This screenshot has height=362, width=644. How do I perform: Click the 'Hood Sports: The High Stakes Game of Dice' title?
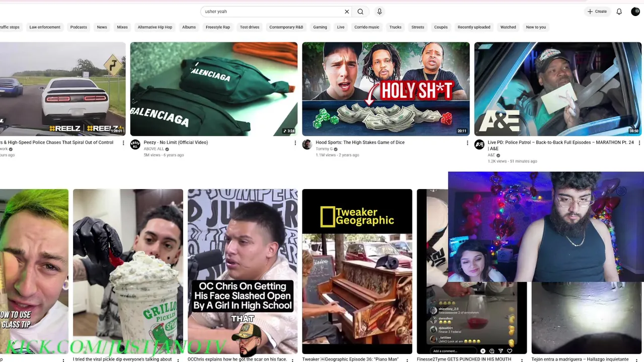(360, 143)
